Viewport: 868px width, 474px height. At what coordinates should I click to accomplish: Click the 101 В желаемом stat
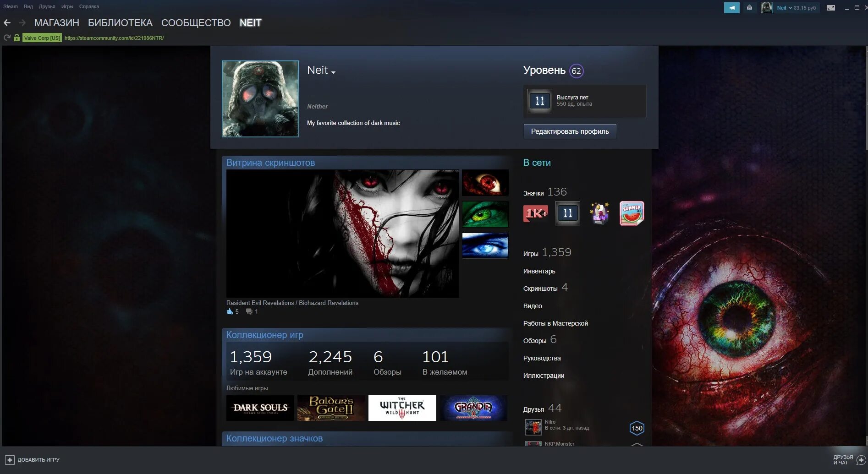click(x=445, y=362)
